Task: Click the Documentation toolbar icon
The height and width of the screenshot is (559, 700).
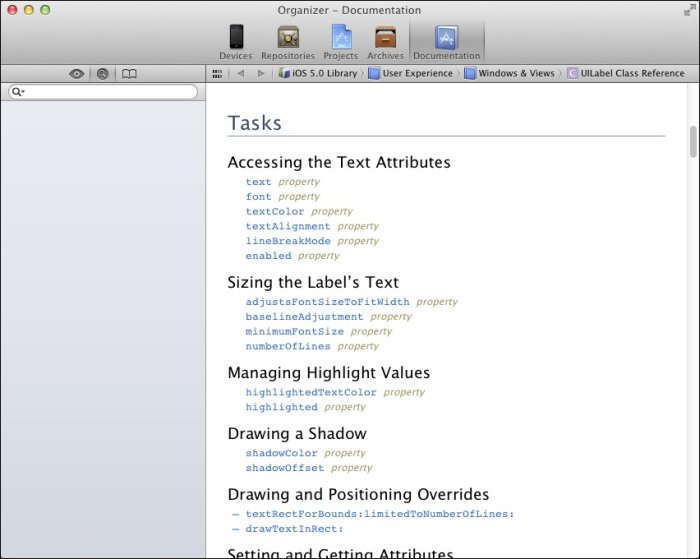Action: click(x=446, y=42)
